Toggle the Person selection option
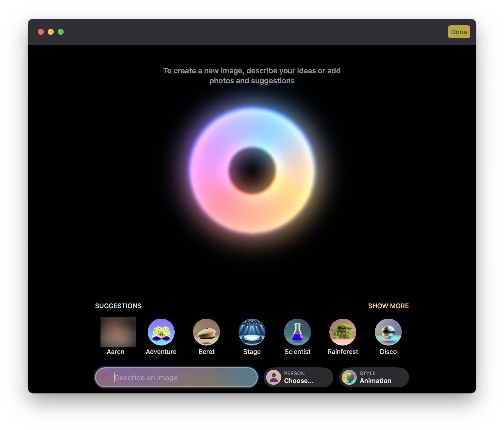The height and width of the screenshot is (430, 504). 298,377
